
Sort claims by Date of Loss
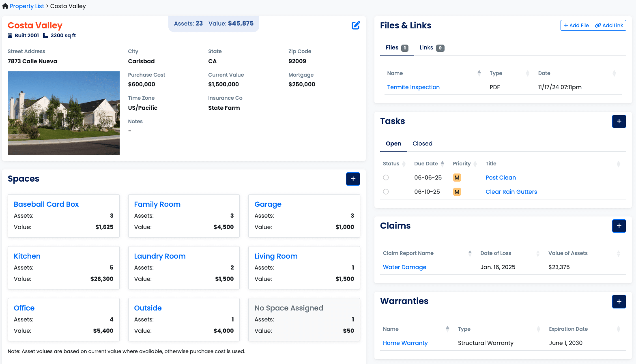point(510,253)
